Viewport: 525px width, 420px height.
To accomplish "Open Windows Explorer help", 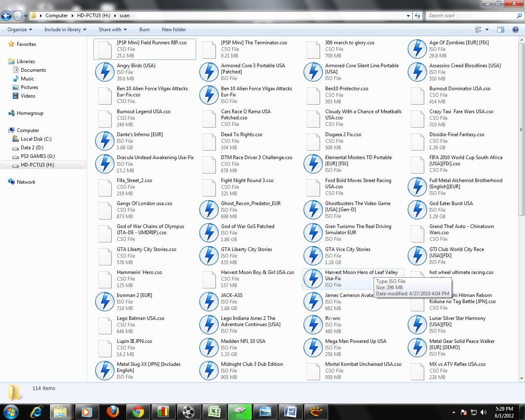I will click(516, 30).
